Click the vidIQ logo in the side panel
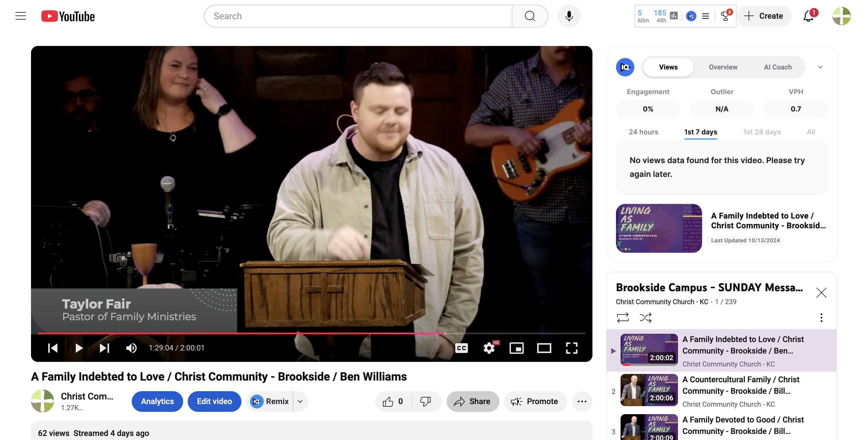 tap(625, 67)
